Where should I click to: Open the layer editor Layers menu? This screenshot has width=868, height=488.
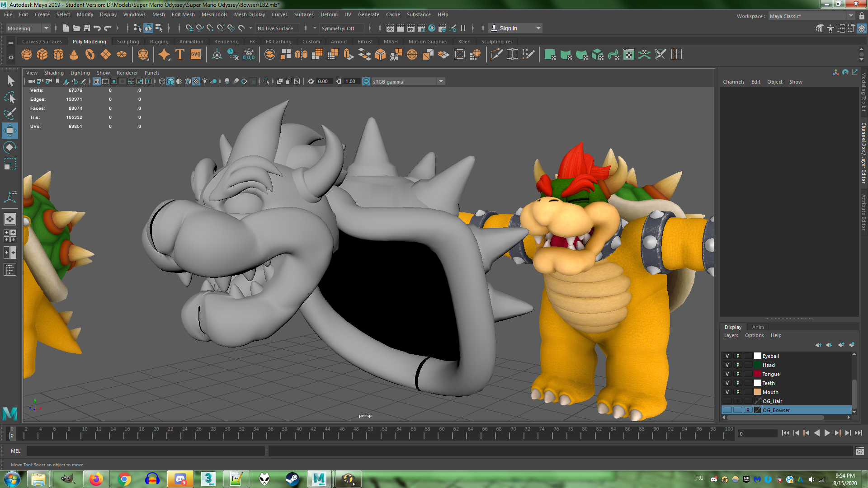click(x=731, y=335)
